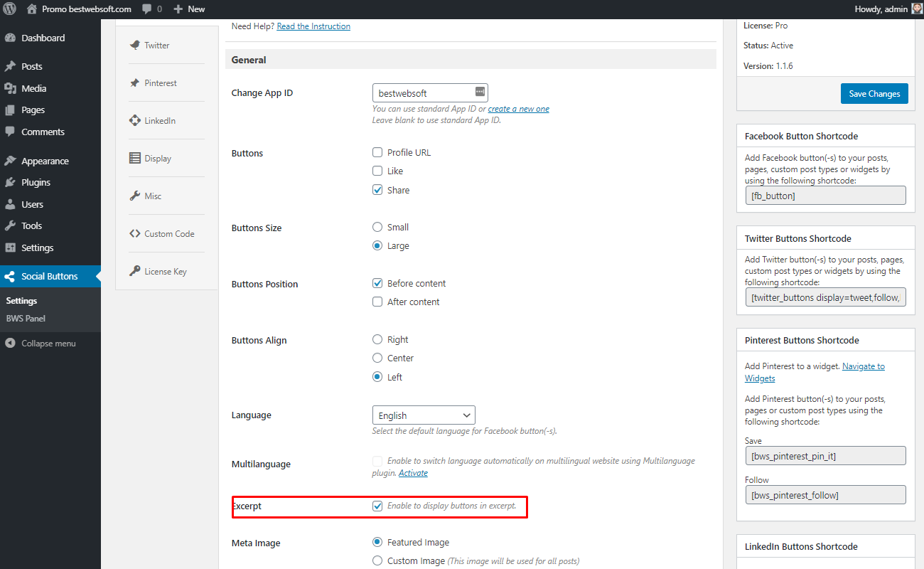The width and height of the screenshot is (924, 569).
Task: Click the admin avatar in top bar
Action: coord(917,9)
